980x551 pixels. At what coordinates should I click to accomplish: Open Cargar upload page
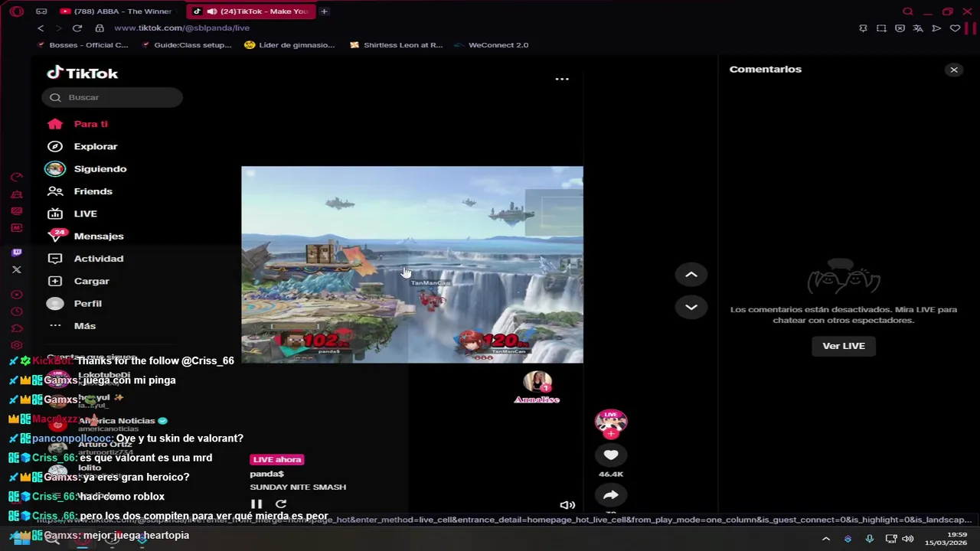[x=91, y=281]
